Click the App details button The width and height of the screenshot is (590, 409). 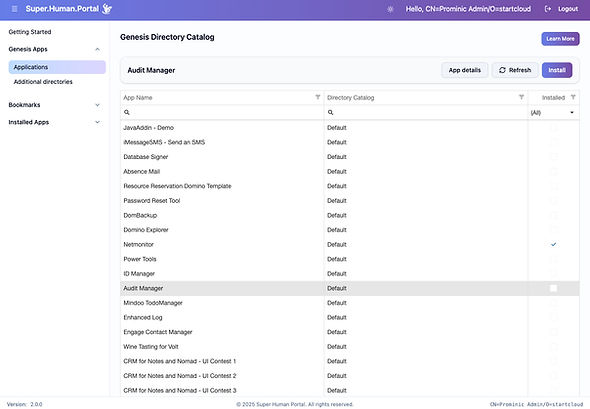[x=465, y=70]
